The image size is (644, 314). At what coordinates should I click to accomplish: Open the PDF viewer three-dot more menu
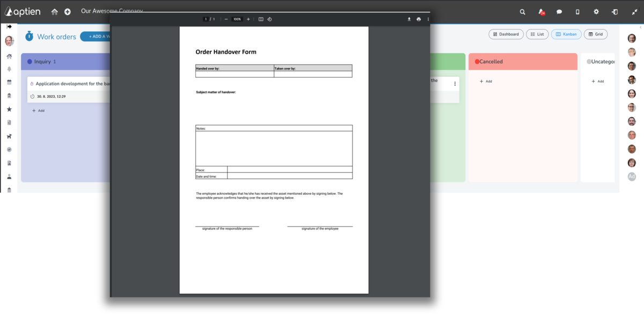tap(428, 19)
